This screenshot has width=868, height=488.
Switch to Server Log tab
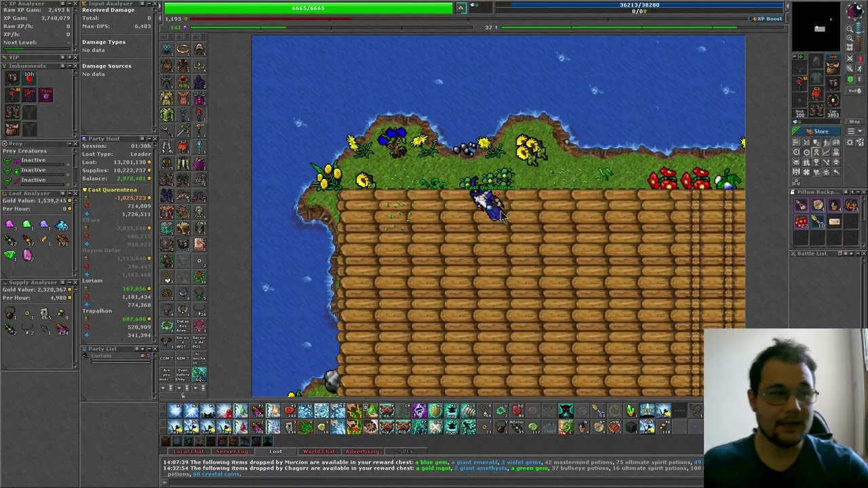232,451
